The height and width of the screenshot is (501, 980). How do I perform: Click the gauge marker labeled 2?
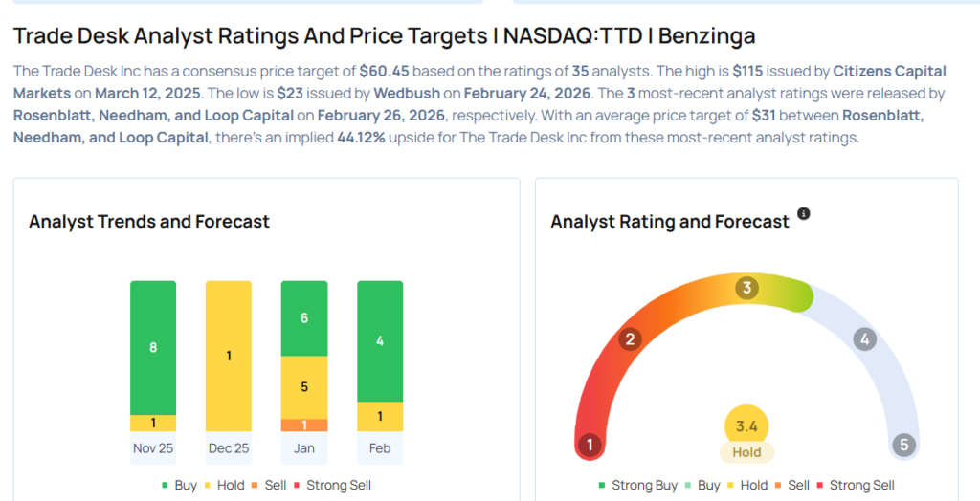pyautogui.click(x=630, y=338)
